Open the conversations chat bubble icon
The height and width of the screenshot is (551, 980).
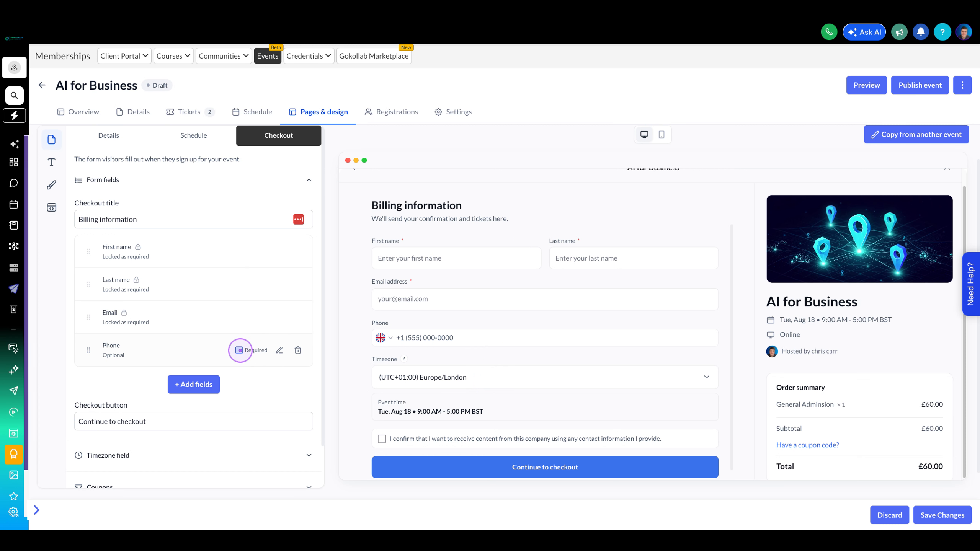(14, 183)
